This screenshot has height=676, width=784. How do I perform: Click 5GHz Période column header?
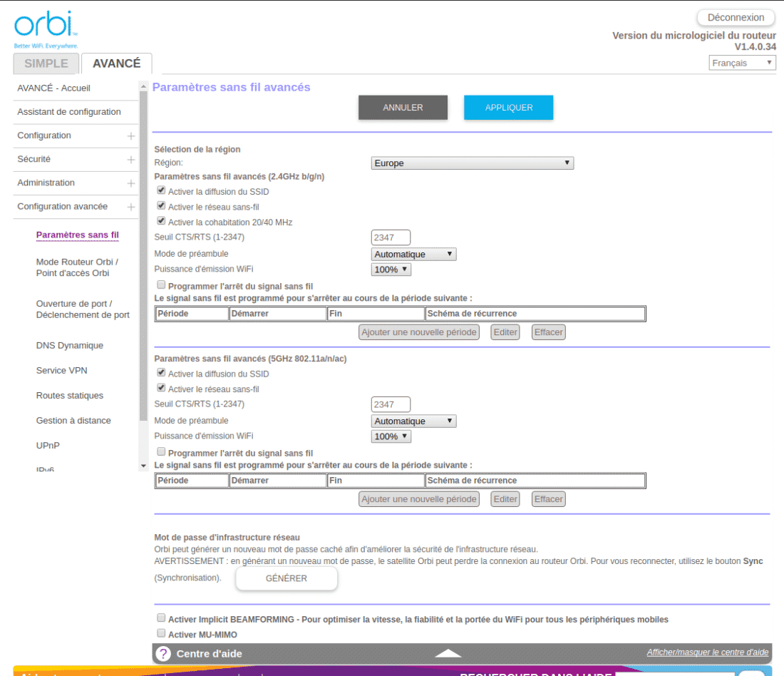click(x=192, y=481)
